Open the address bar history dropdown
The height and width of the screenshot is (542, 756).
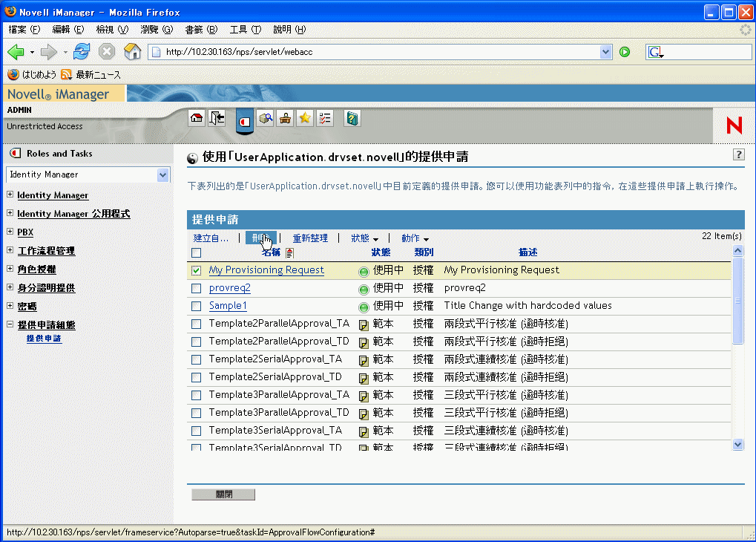point(605,52)
